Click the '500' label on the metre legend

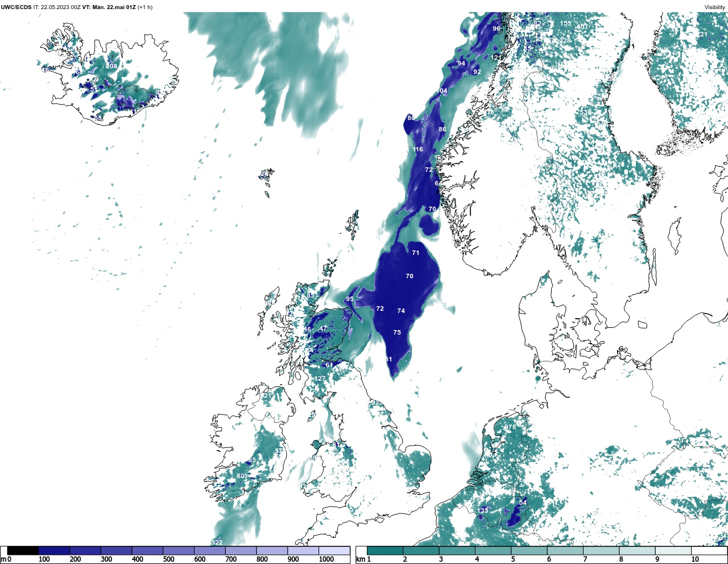tap(168, 559)
